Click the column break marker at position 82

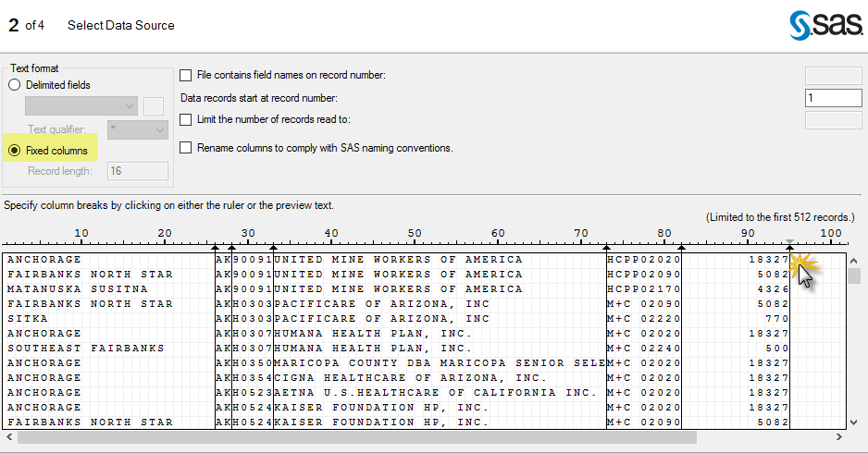pyautogui.click(x=681, y=247)
